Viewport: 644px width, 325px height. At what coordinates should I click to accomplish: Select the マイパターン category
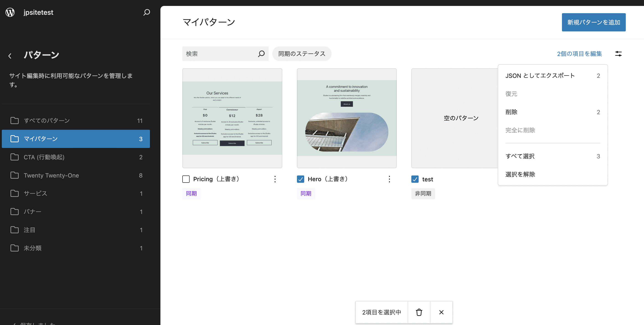click(76, 139)
